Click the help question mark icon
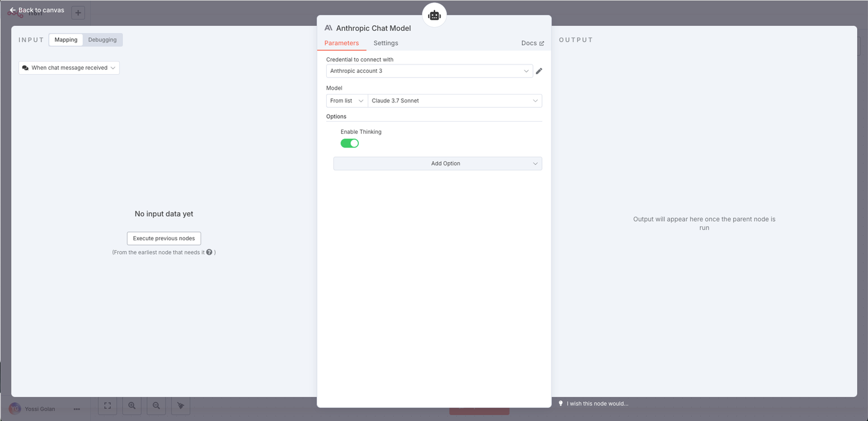The image size is (868, 421). [209, 252]
